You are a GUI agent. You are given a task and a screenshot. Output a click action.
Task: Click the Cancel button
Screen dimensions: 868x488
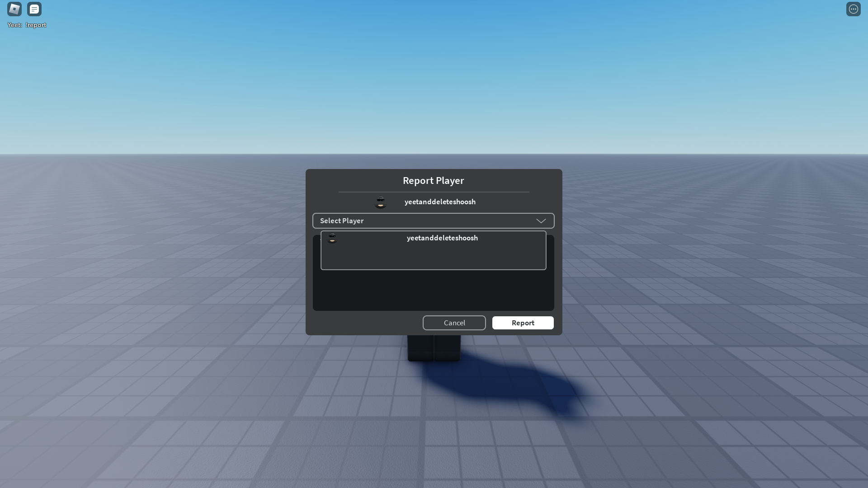coord(454,323)
